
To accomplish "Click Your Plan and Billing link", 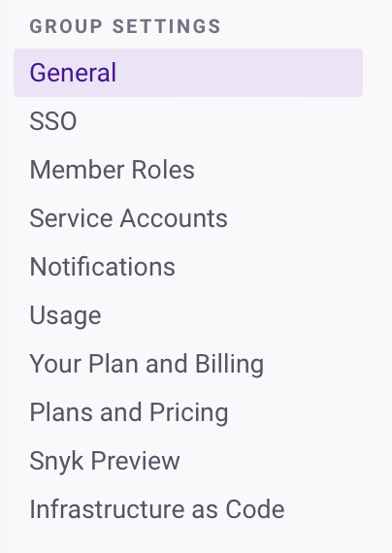I will pyautogui.click(x=188, y=364).
